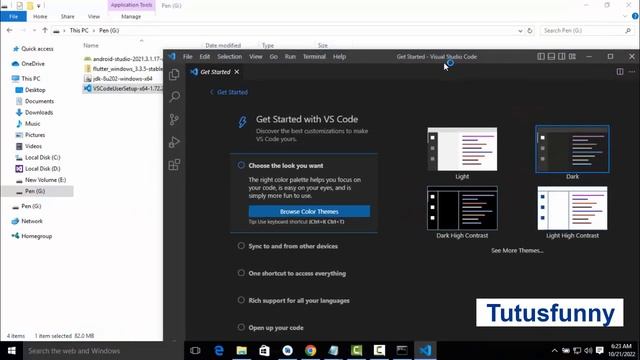
Task: Open Microsoft Store from taskbar
Action: point(264,351)
